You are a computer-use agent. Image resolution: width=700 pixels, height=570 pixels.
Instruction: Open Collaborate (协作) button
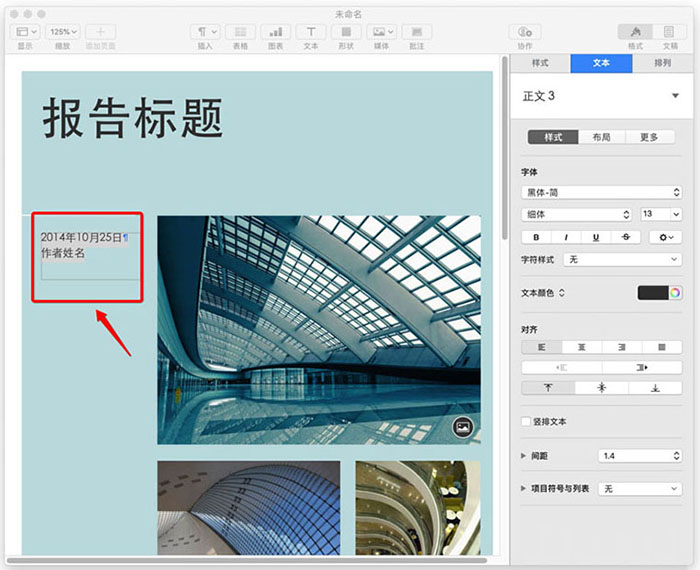coord(525,32)
